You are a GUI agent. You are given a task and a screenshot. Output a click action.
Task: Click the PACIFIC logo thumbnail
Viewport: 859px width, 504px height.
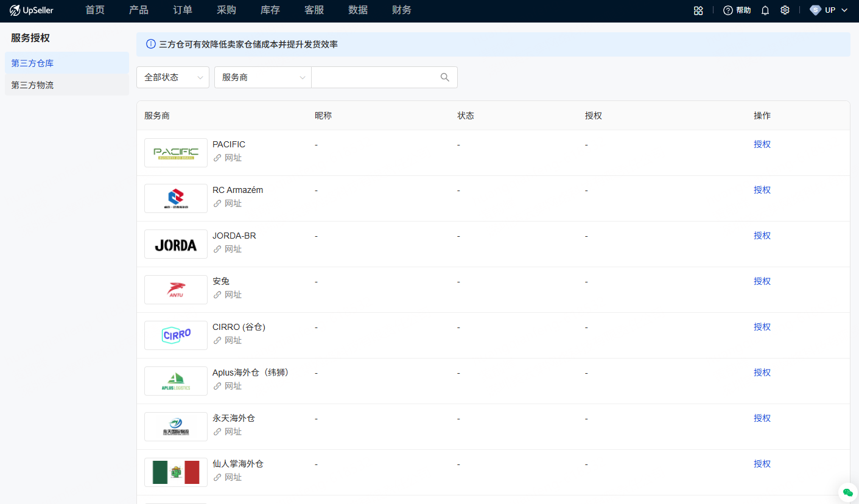coord(176,153)
